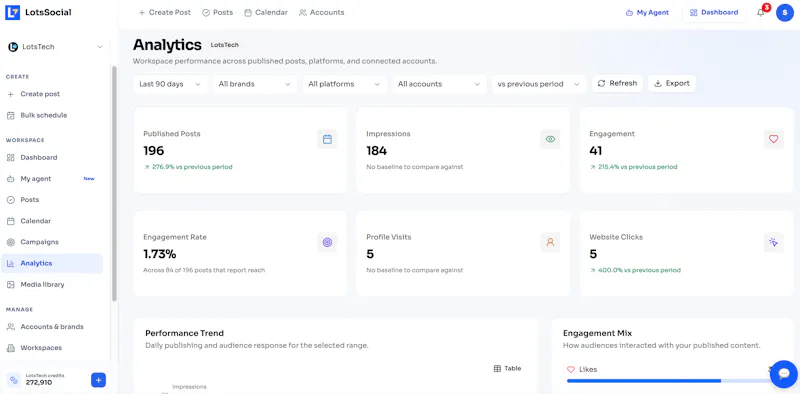The width and height of the screenshot is (800, 394).
Task: Open Accounts & brands in the sidebar
Action: [x=52, y=327]
